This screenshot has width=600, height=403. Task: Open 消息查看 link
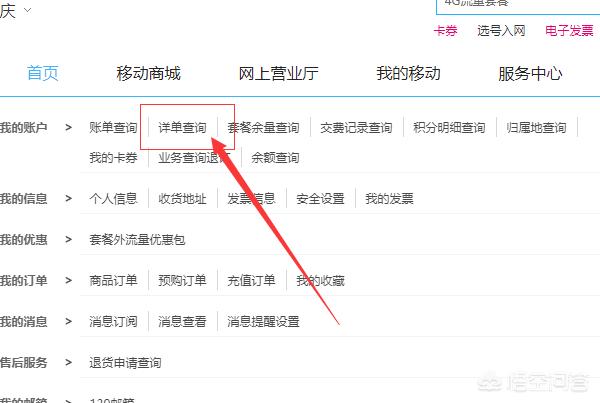pyautogui.click(x=183, y=321)
